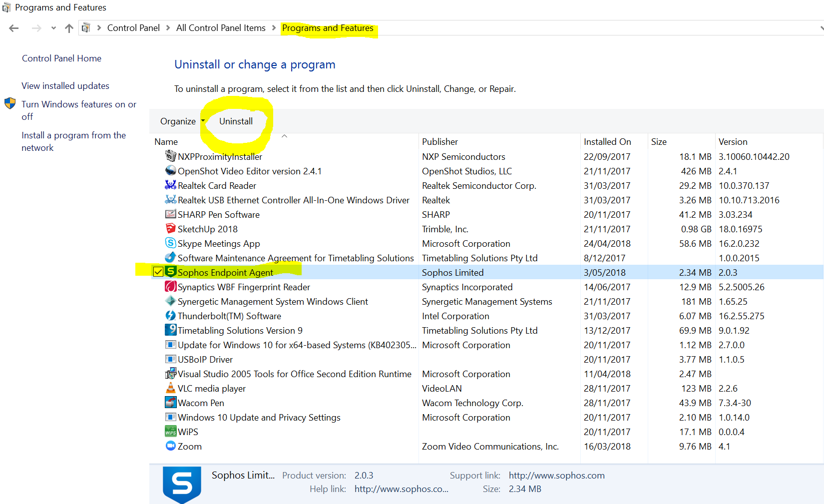This screenshot has width=824, height=504.
Task: Open the Sophos support link
Action: click(x=557, y=476)
